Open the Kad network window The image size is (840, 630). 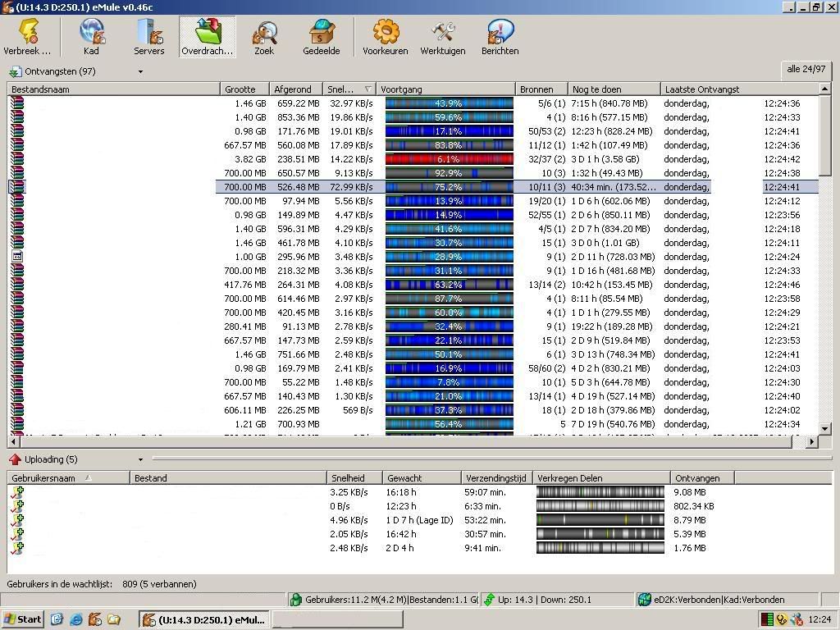(x=91, y=37)
